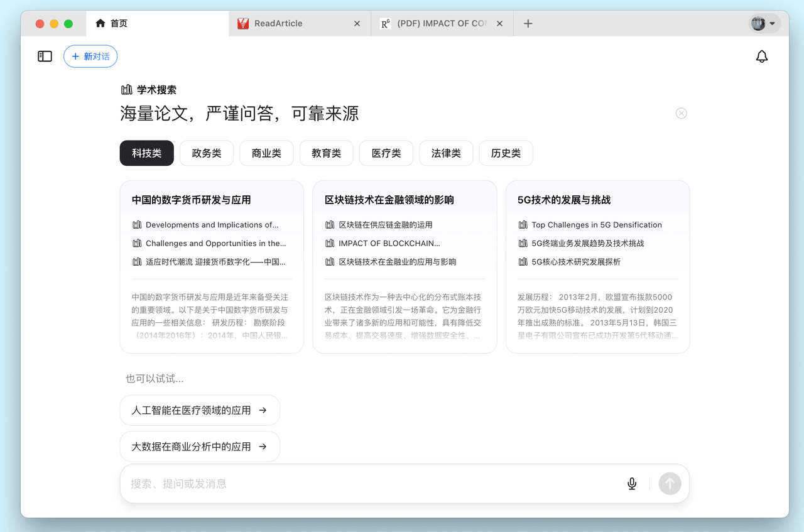Open the notification bell
Image resolution: width=804 pixels, height=532 pixels.
click(x=762, y=56)
